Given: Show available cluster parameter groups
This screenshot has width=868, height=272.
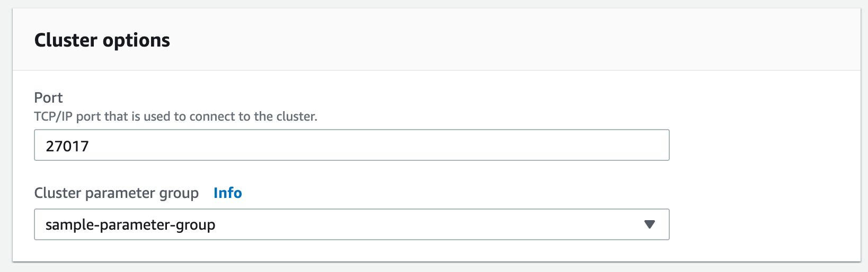Looking at the screenshot, I should pyautogui.click(x=352, y=224).
